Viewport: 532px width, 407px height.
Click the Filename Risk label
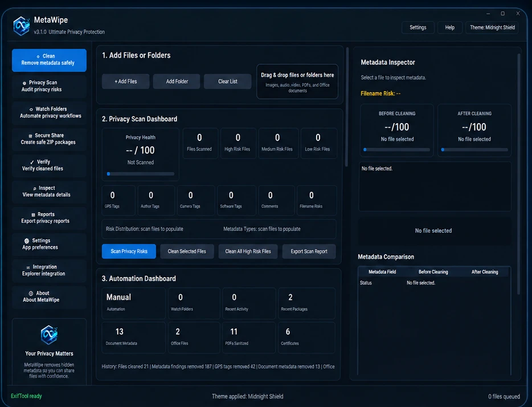[380, 93]
